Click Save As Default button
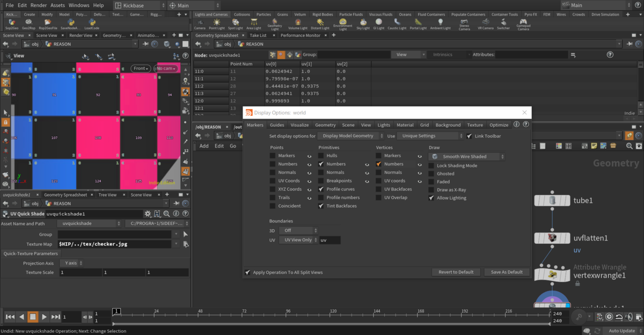The image size is (644, 335). [x=507, y=272]
